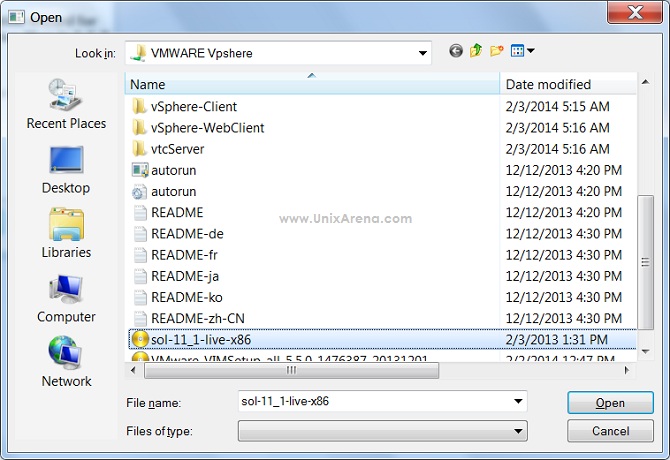Click the vertical scrollbar up arrow
670x460 pixels.
[646, 82]
